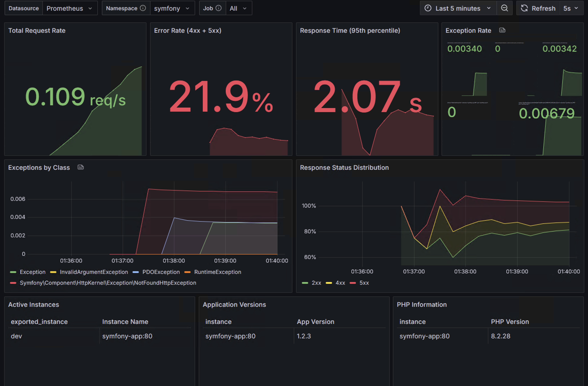This screenshot has height=386, width=588.
Task: Open the 5s refresh interval dropdown
Action: [571, 8]
